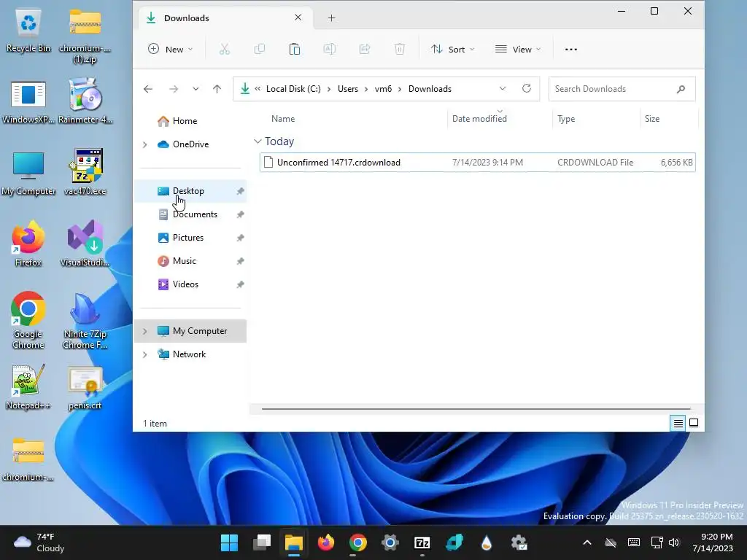Select My Computer desktop icon
Viewport: 747px width, 560px height.
click(28, 174)
